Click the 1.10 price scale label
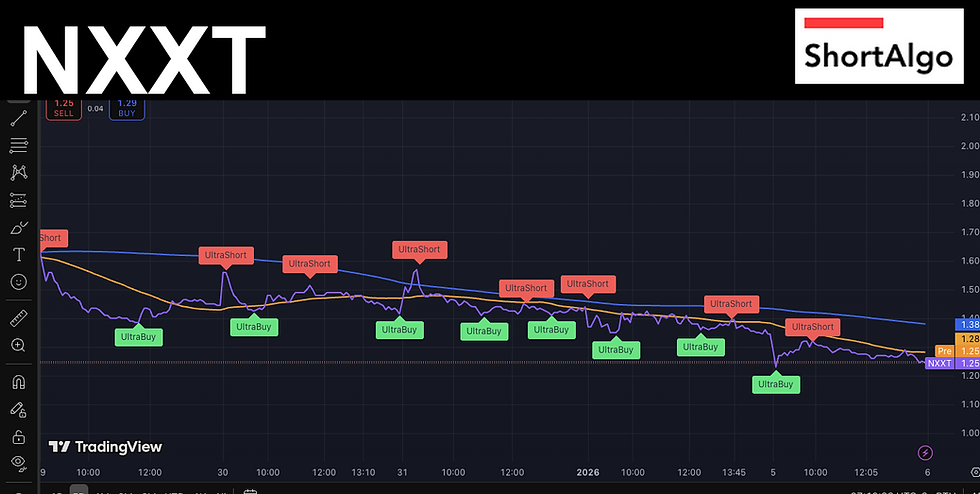This screenshot has width=980, height=494. 970,404
